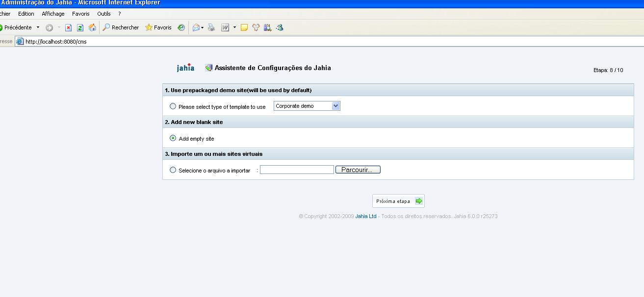Open Favoris favorites pane
Viewport: 644px width, 297px height.
click(158, 27)
